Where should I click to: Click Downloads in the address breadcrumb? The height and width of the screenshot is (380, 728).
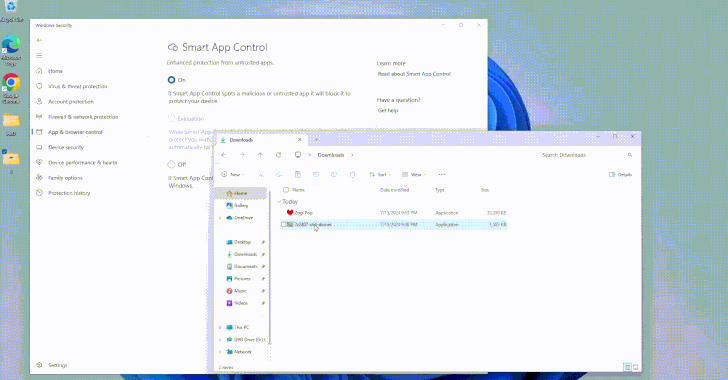point(331,155)
